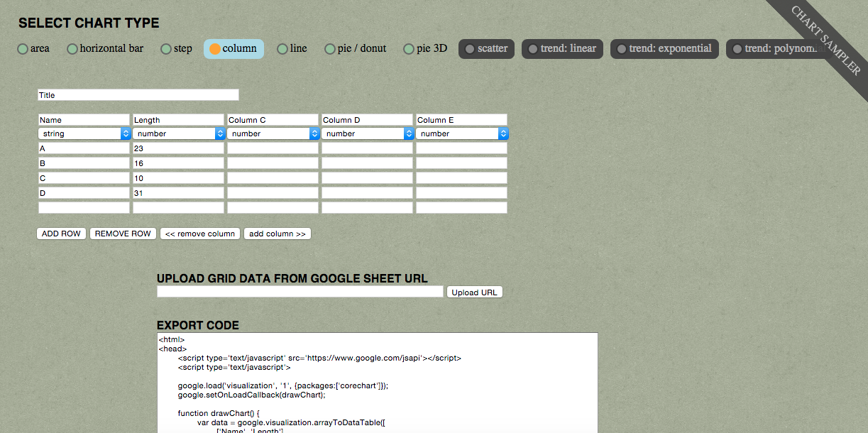
Task: Select the Column E cell in the blank bottom row
Action: click(462, 208)
